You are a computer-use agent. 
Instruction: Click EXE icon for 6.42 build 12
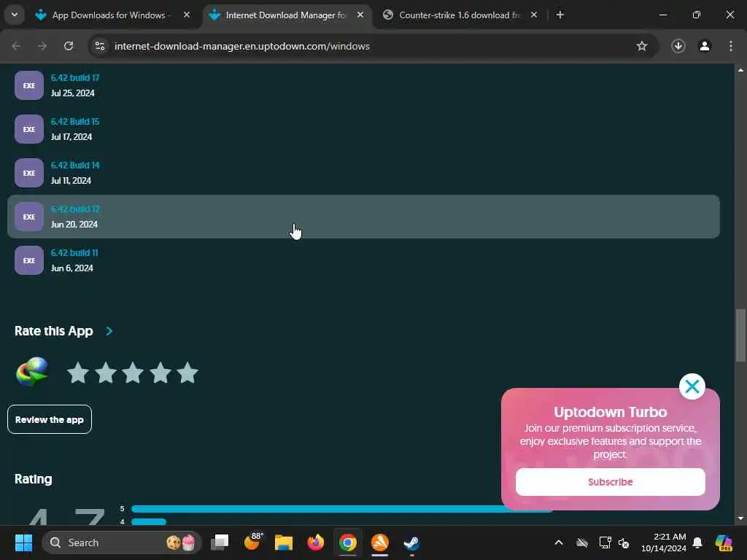click(29, 217)
